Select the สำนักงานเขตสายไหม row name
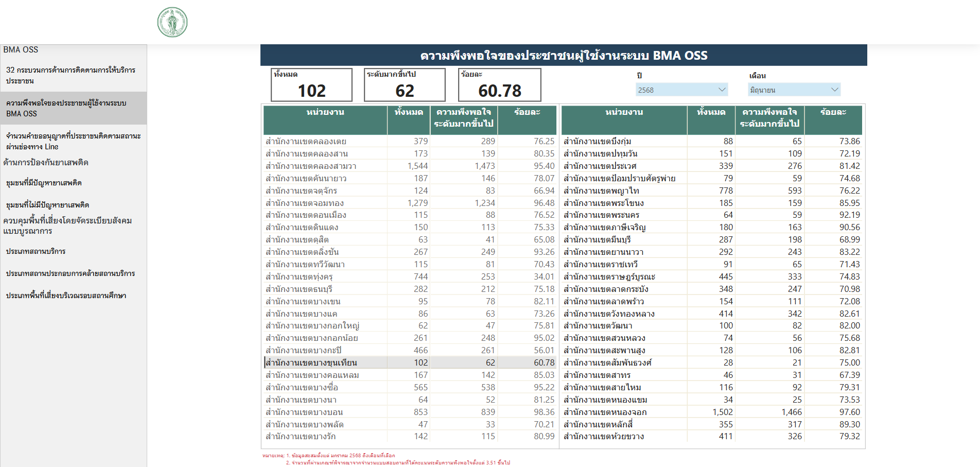Image resolution: width=980 pixels, height=467 pixels. (x=602, y=387)
